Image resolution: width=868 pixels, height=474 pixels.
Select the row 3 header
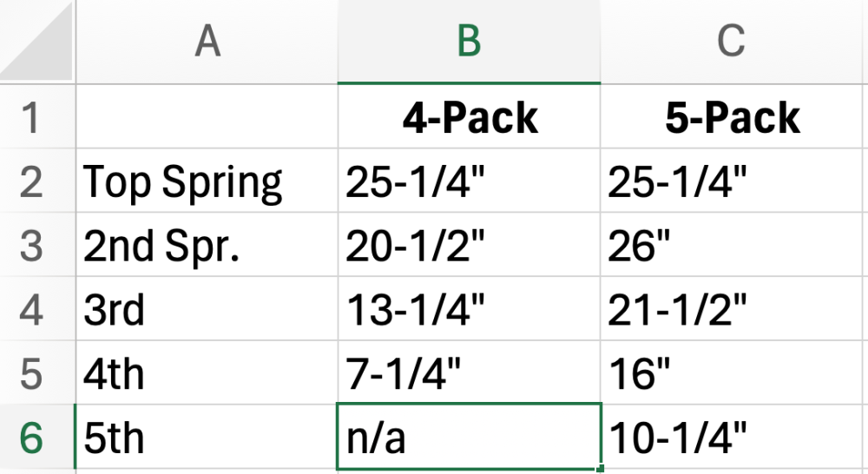[x=31, y=246]
